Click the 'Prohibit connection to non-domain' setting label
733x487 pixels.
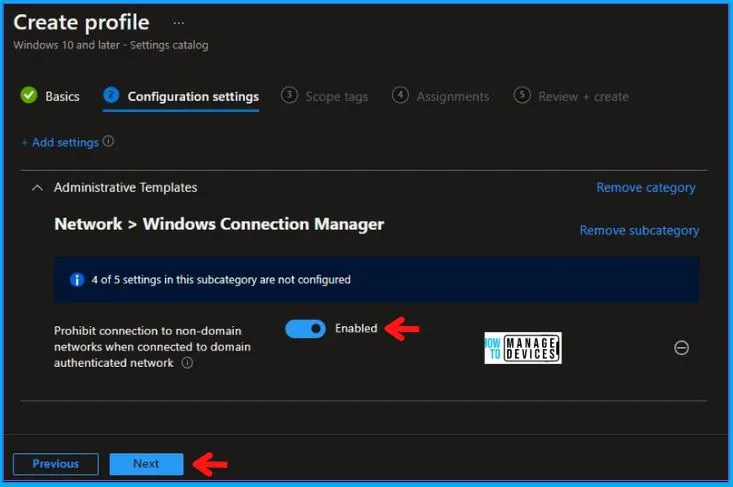pyautogui.click(x=152, y=347)
